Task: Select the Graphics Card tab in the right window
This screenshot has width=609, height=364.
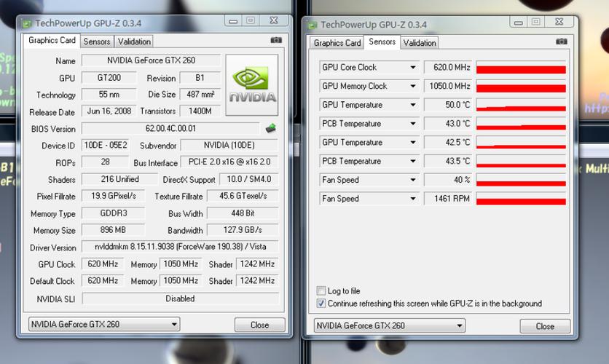Action: click(337, 43)
